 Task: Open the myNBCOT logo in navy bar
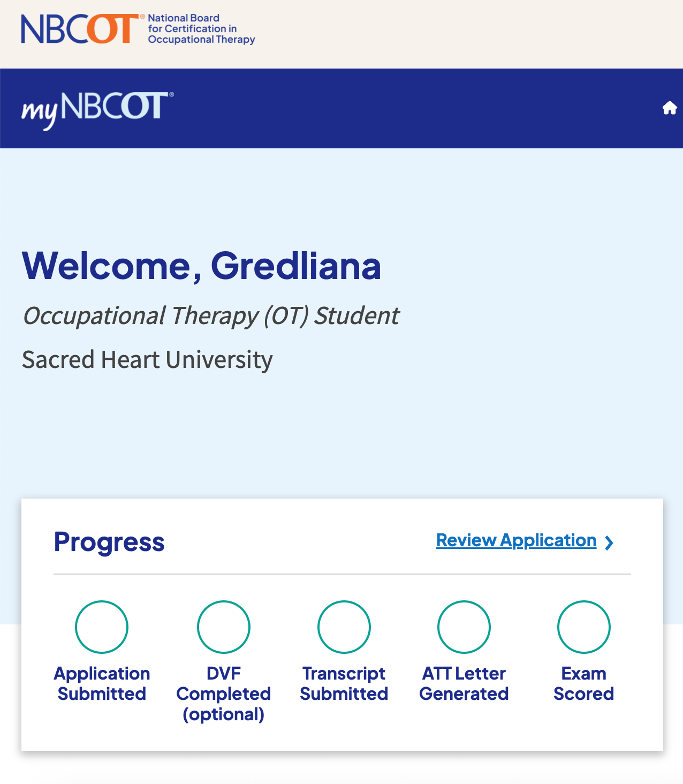point(97,110)
